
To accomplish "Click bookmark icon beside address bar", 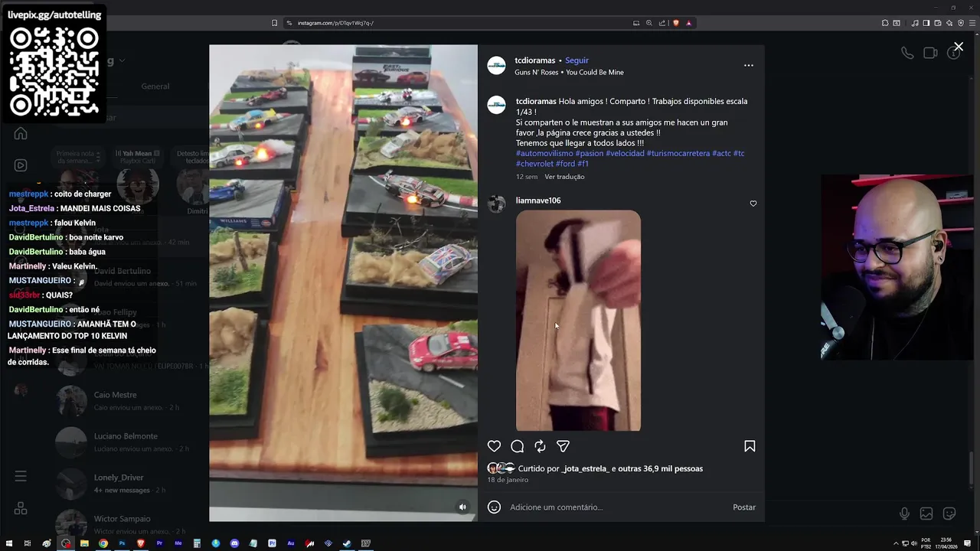I will tap(274, 23).
